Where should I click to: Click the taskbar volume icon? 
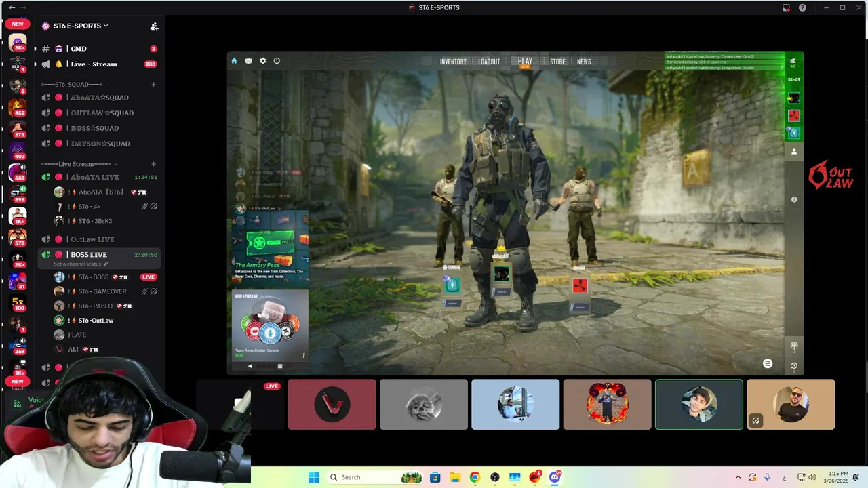812,477
